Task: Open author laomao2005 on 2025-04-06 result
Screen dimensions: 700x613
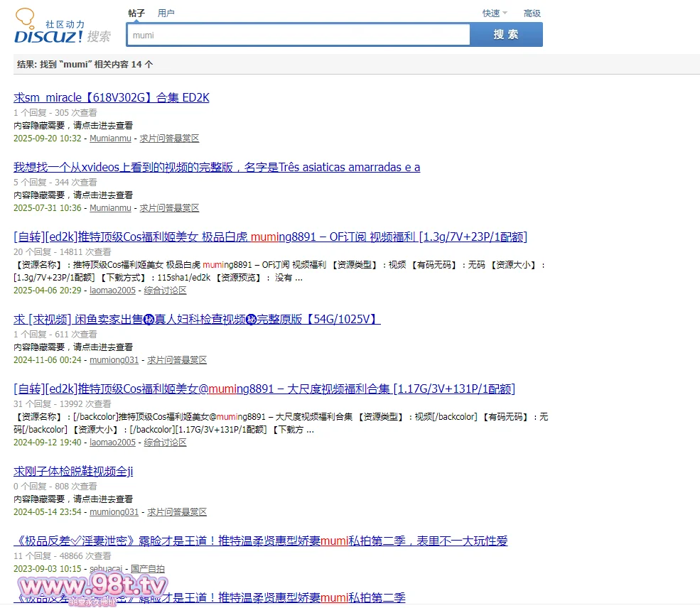Action: pos(112,291)
